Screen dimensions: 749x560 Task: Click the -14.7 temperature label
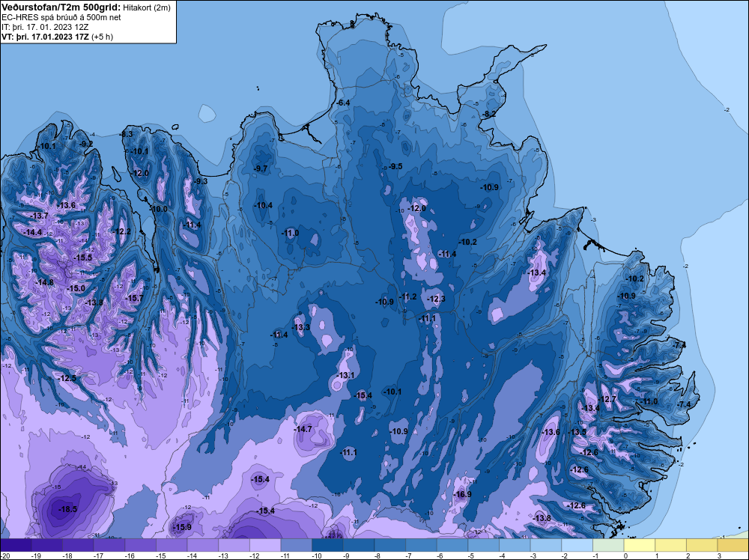pyautogui.click(x=303, y=429)
